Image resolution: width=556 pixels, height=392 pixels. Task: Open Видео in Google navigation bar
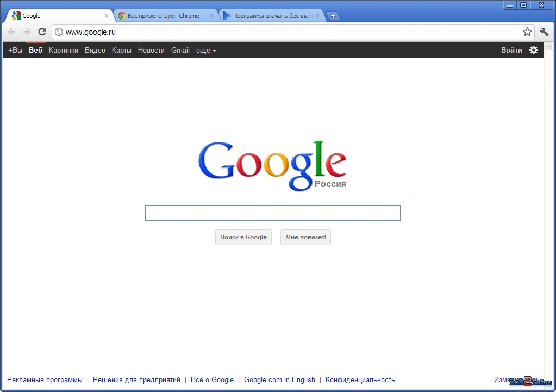(x=95, y=51)
